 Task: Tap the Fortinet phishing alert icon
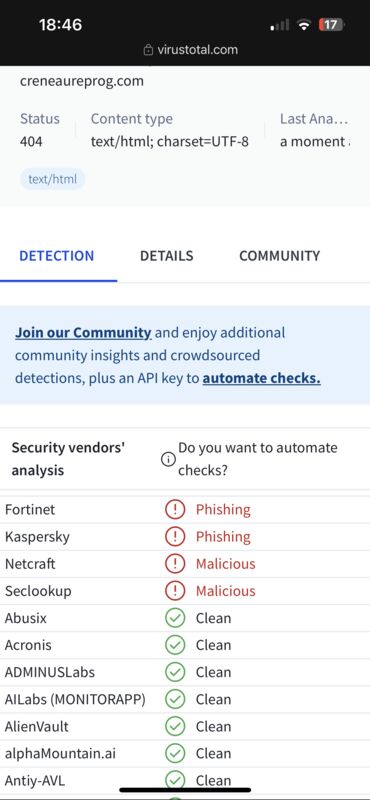(x=175, y=510)
